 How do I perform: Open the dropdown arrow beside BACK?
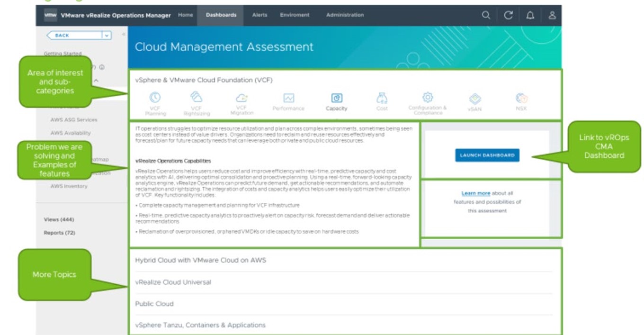tap(107, 35)
